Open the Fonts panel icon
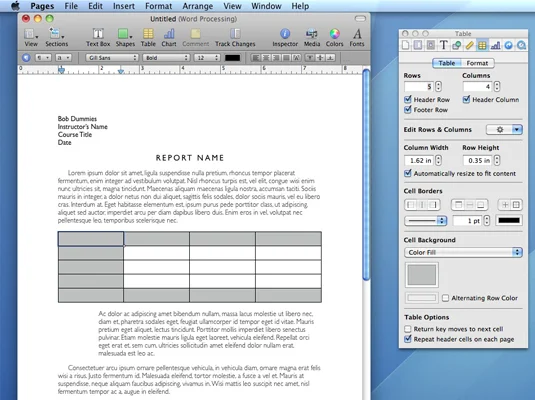This screenshot has width=535, height=400. click(357, 37)
